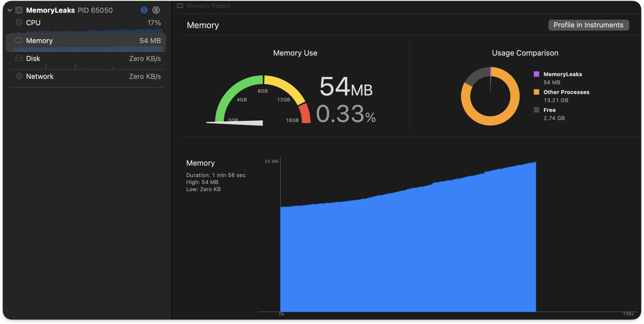Viewport: 644px width, 324px height.
Task: Select the Disk Zero KB/s value
Action: (145, 58)
